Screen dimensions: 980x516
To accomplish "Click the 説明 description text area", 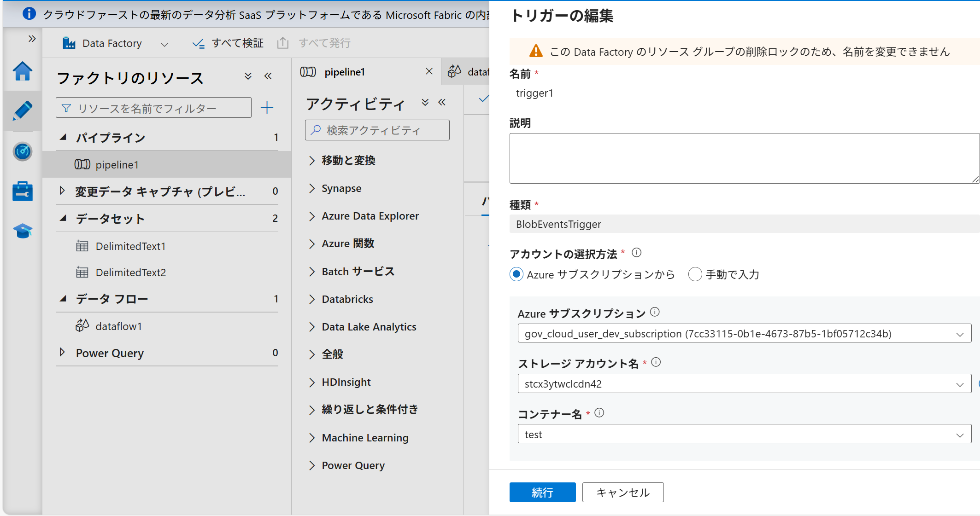I will click(744, 158).
